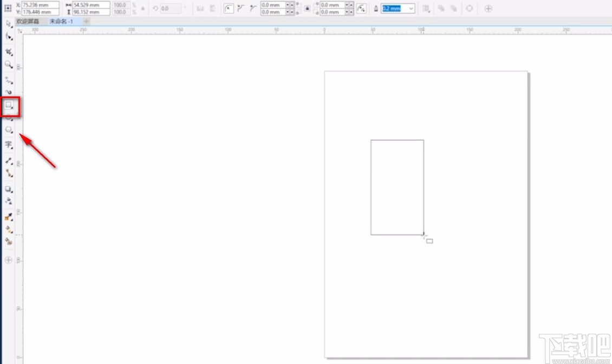Click the property bar quick customize plus
Viewport: 612px width, 364px height.
488,9
